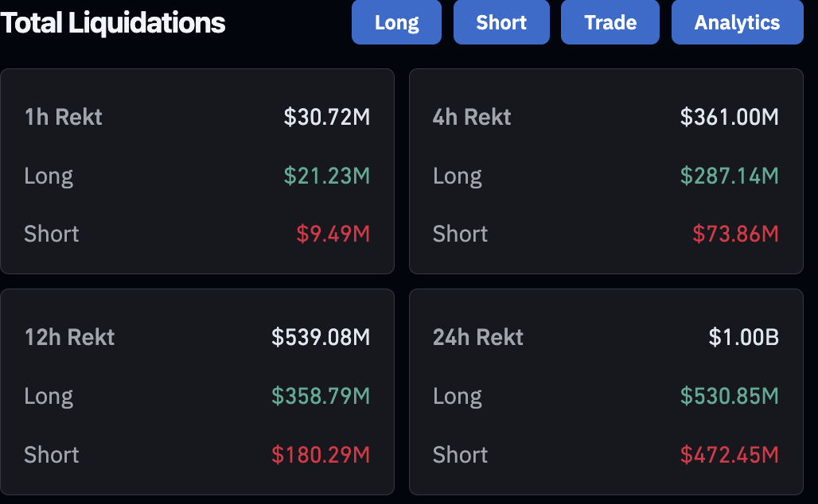Image resolution: width=818 pixels, height=504 pixels.
Task: Select the Trade button
Action: pyautogui.click(x=610, y=22)
